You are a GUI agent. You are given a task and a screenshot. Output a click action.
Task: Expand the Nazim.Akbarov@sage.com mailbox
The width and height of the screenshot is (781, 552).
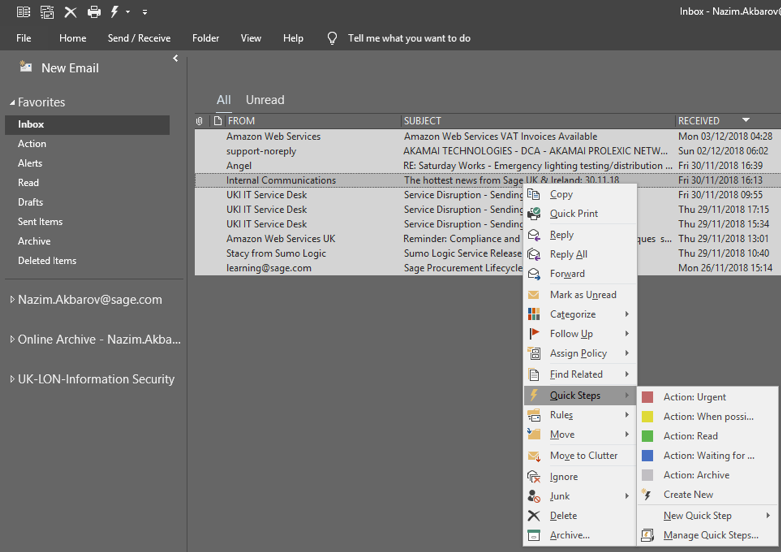coord(12,299)
